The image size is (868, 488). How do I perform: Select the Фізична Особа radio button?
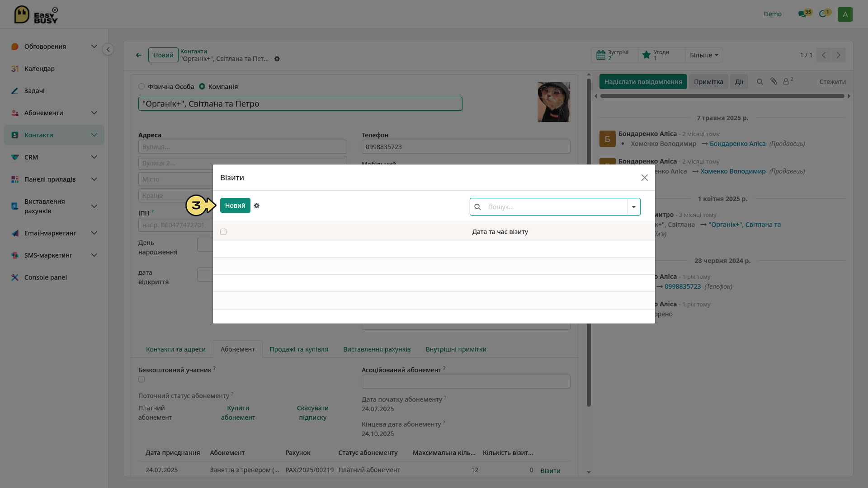pyautogui.click(x=142, y=86)
